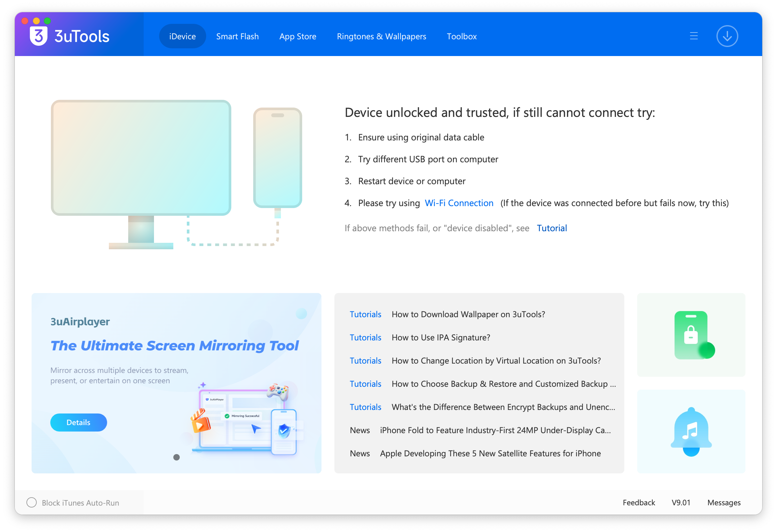Screen dimensions: 777x532
Task: Switch to the Toolbox tab
Action: coord(462,36)
